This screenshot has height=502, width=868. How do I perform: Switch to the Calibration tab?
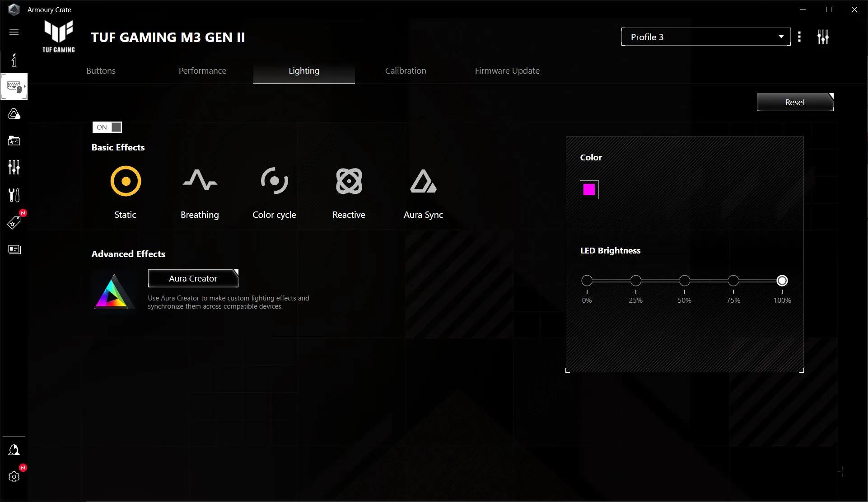[x=406, y=71]
